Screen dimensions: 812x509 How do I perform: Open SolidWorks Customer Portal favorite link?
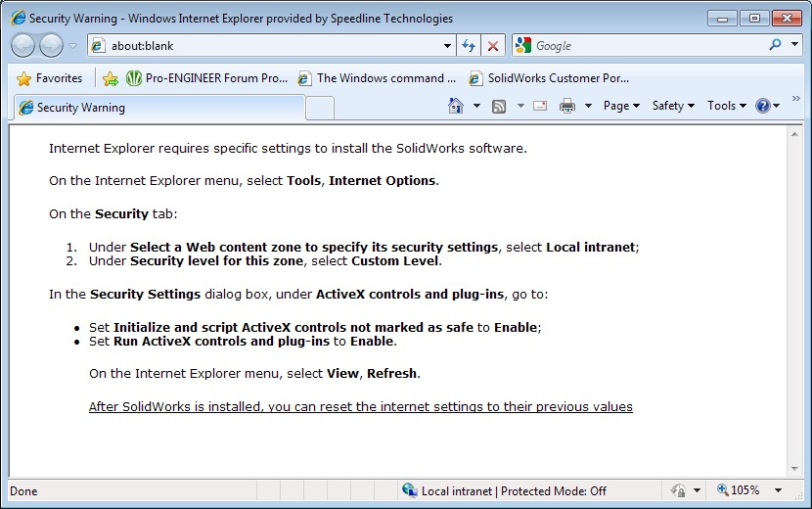pos(549,78)
